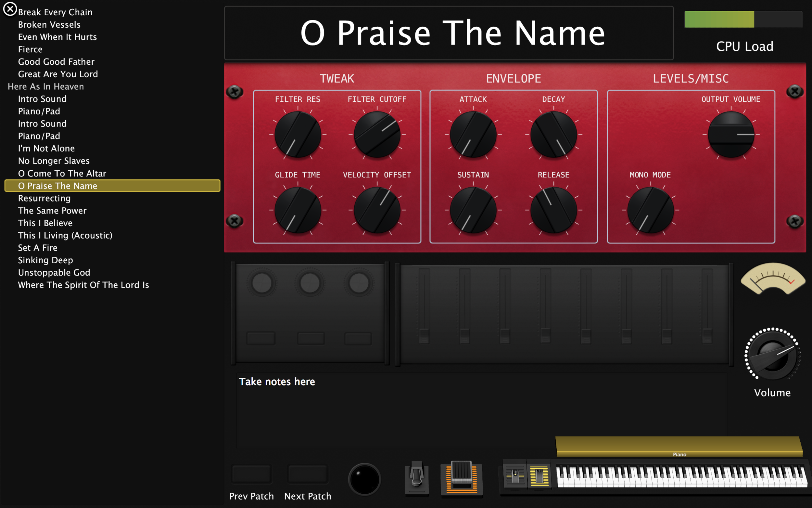Select highlighted O Praise The Name patch

click(x=112, y=186)
